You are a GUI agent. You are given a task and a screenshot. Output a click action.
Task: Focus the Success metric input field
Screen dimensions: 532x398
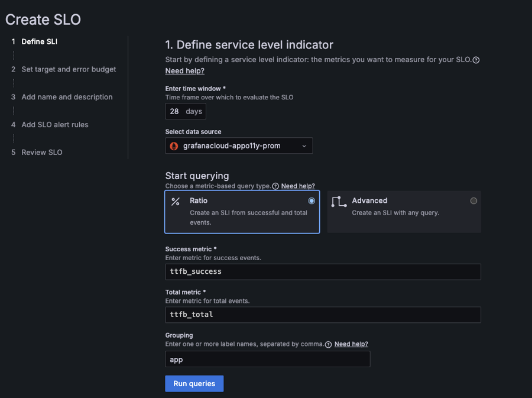point(322,271)
